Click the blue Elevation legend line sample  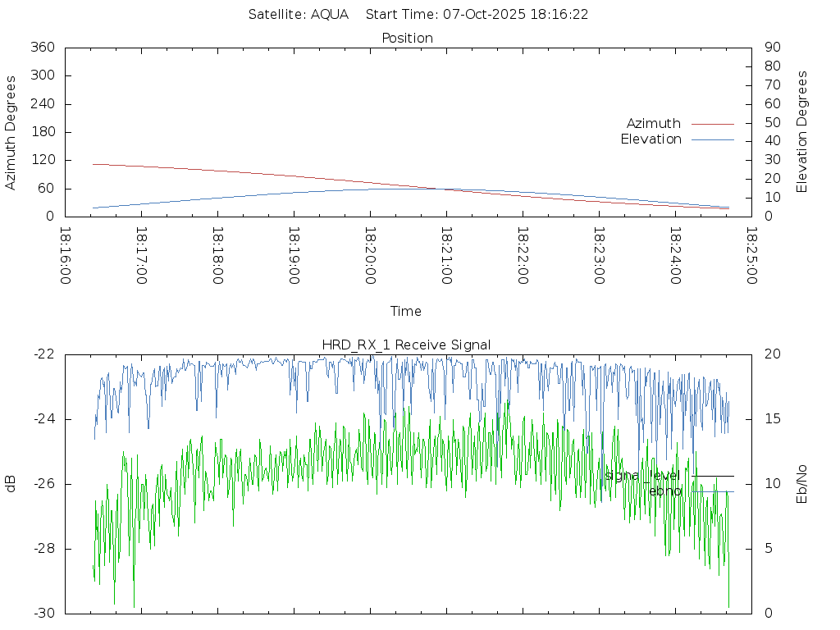(x=712, y=139)
